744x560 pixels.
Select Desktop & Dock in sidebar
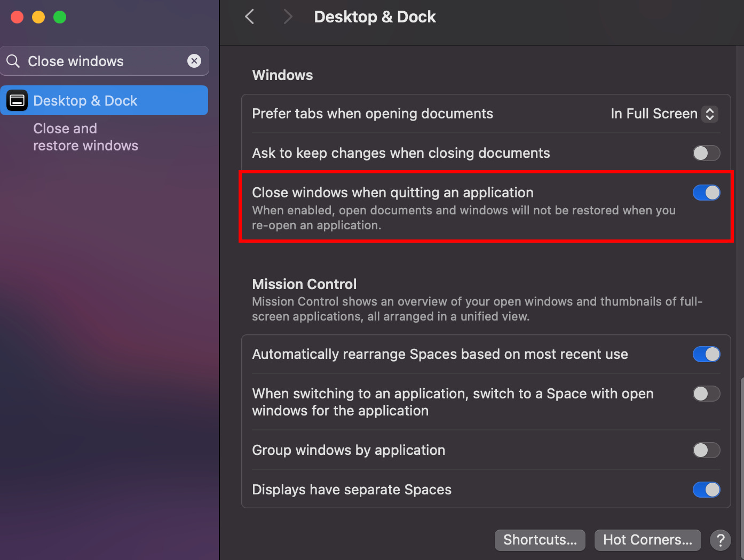coord(105,100)
